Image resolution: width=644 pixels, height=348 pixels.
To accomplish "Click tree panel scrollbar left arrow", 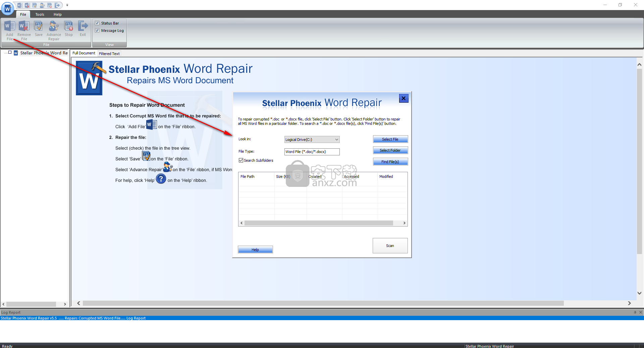I will click(3, 304).
